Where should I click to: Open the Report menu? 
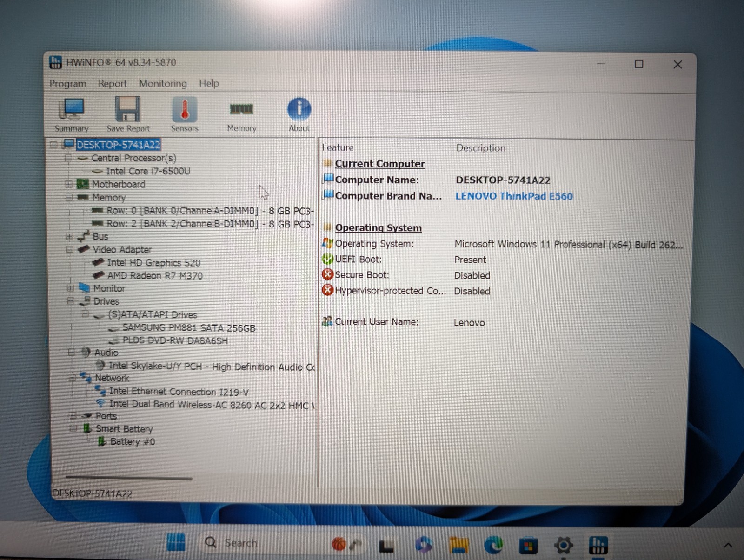pos(112,84)
